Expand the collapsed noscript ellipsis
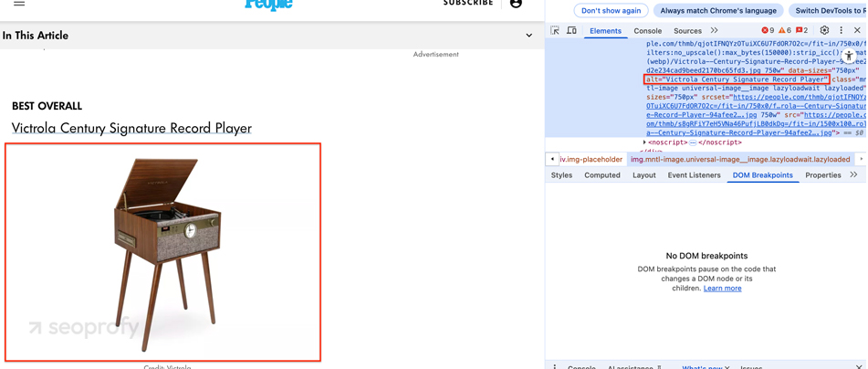This screenshot has width=868, height=369. 693,142
